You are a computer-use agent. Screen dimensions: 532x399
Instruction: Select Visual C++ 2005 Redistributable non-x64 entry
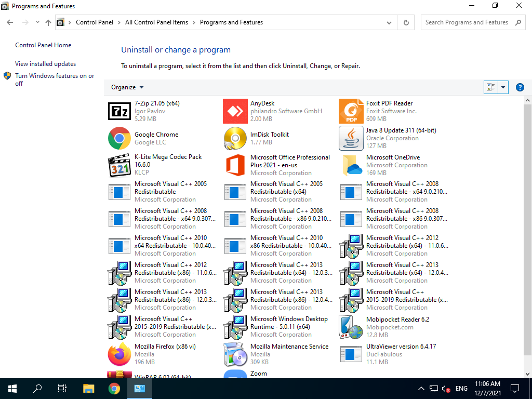(162, 192)
